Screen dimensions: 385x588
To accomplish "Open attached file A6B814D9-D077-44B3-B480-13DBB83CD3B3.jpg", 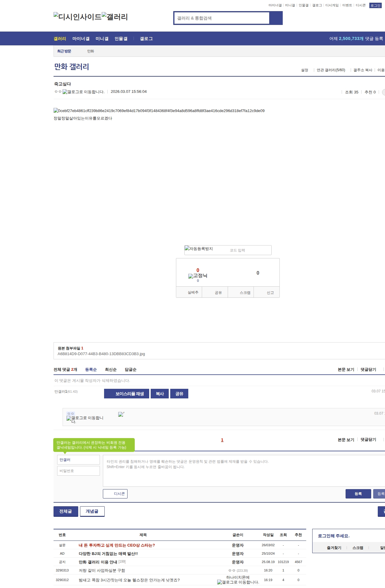I will [101, 354].
